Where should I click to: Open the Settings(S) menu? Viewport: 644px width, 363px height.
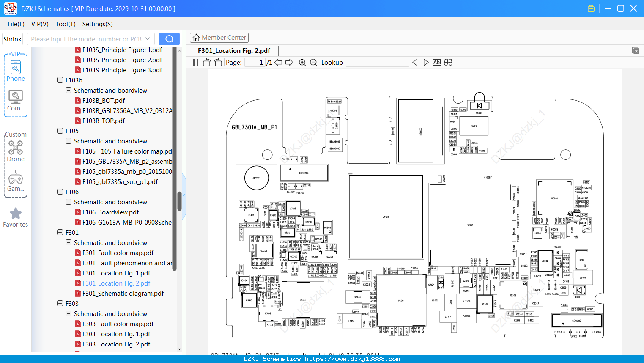(98, 24)
